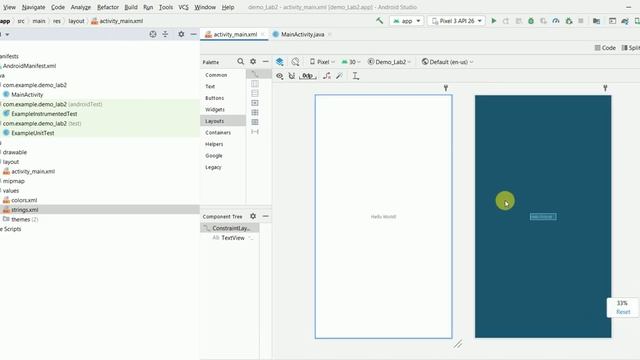Screen dimensions: 640x360
Task: Select the Containers palette category
Action: click(x=218, y=133)
